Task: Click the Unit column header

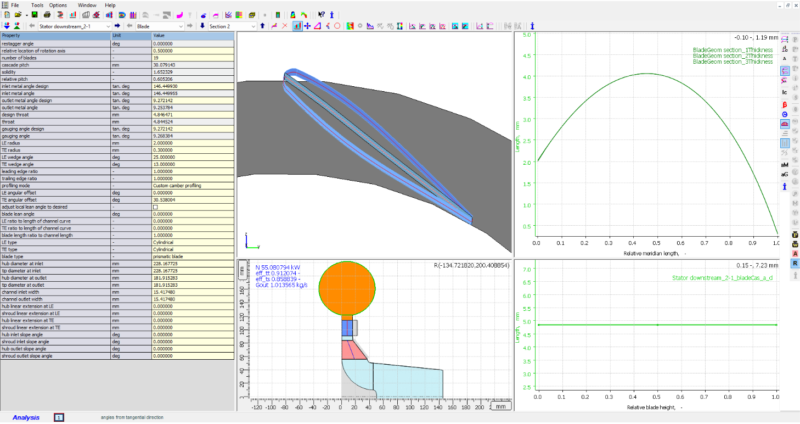Action: coord(131,36)
